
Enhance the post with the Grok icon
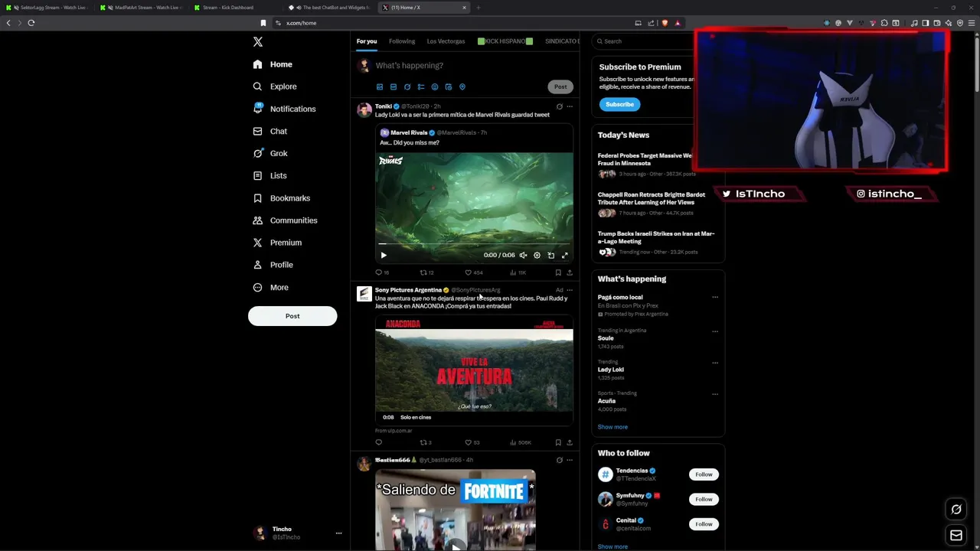[x=407, y=87]
